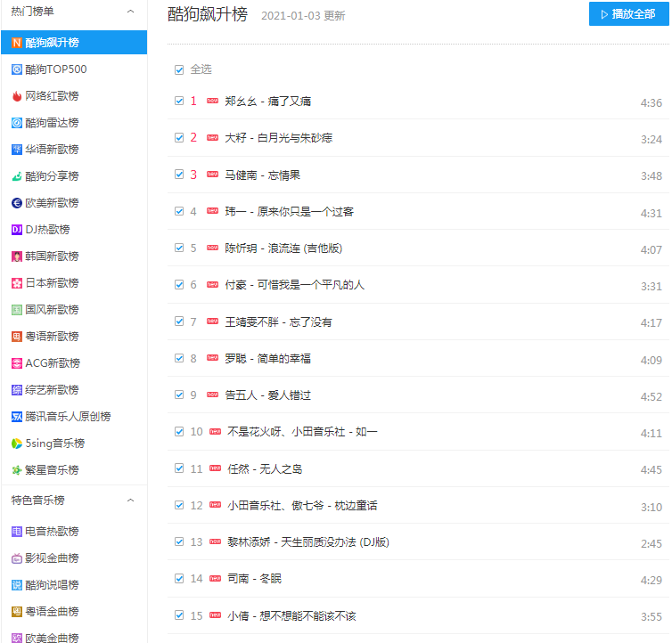
Task: Toggle checkbox for 司南 - 冬眠
Action: point(179,578)
